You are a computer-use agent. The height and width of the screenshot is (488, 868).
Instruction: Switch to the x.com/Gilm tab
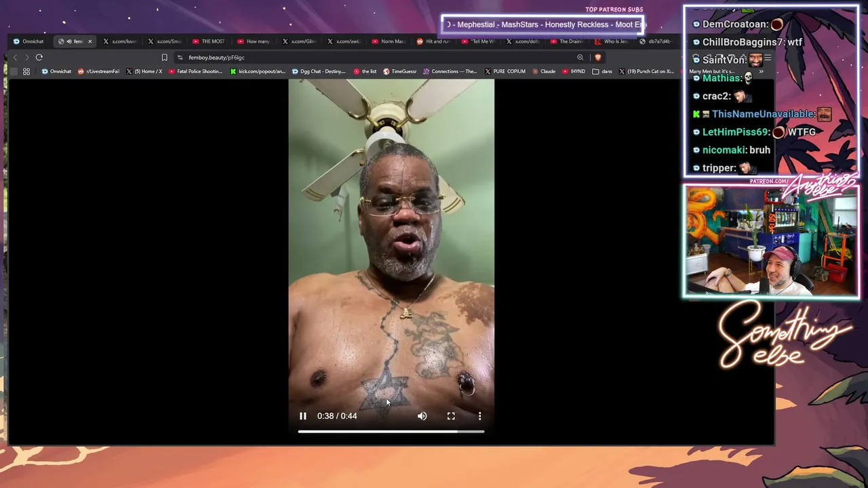click(299, 41)
